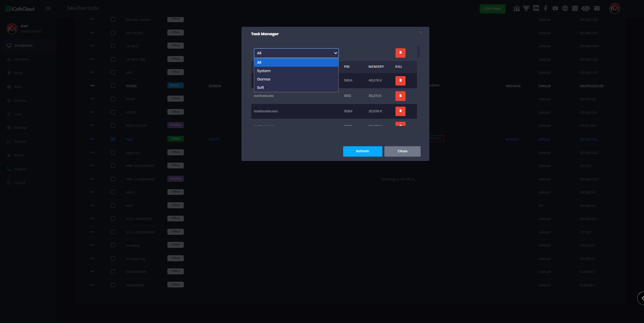Click the Refresh button
This screenshot has width=644, height=323.
tap(363, 151)
